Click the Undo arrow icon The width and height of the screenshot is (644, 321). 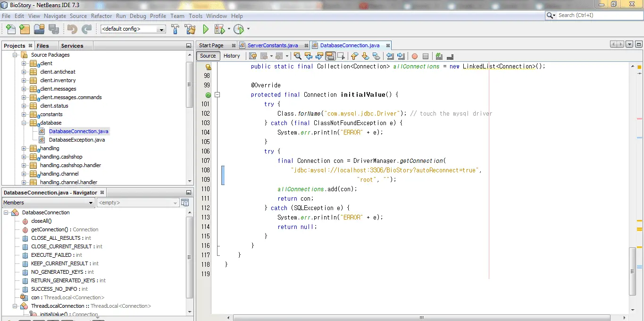(72, 29)
